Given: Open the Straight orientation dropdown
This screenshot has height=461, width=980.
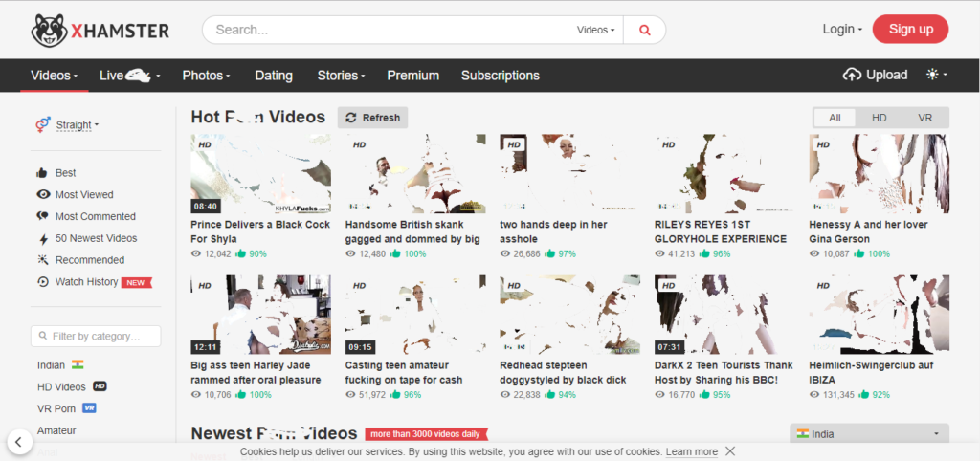Looking at the screenshot, I should [x=77, y=125].
